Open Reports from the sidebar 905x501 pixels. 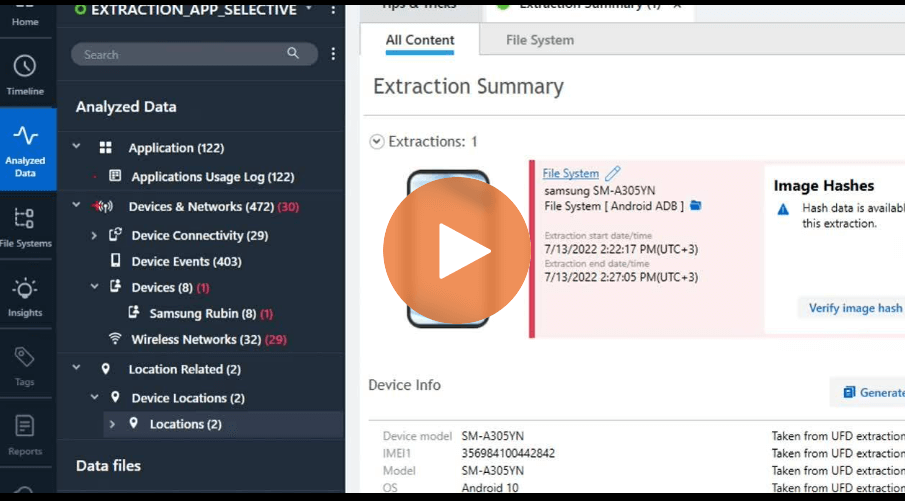25,436
